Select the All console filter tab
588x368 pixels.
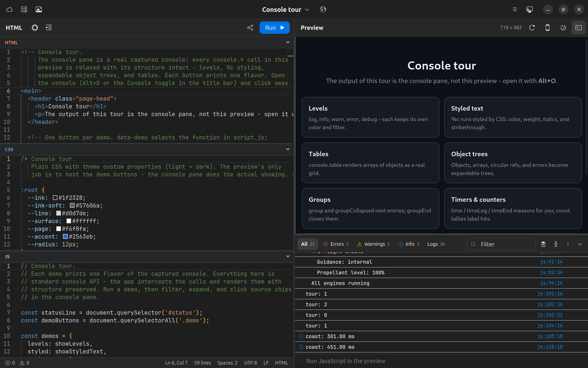pyautogui.click(x=308, y=244)
